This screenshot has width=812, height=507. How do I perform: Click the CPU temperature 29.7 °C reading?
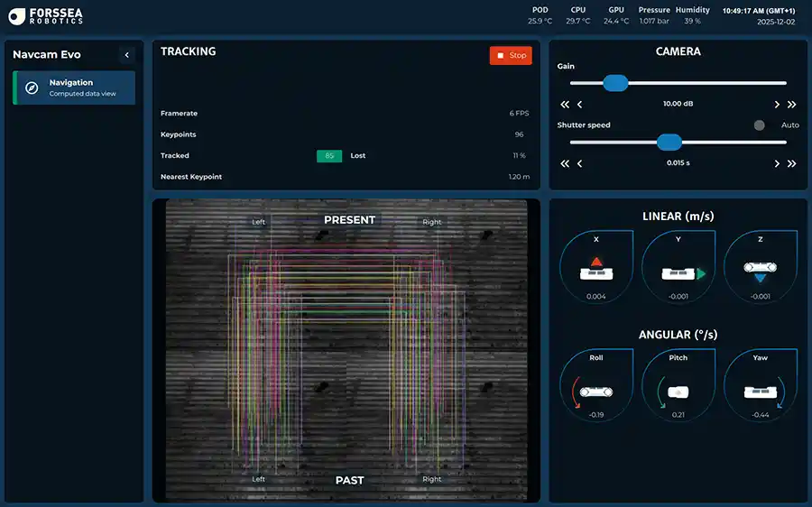coord(578,22)
